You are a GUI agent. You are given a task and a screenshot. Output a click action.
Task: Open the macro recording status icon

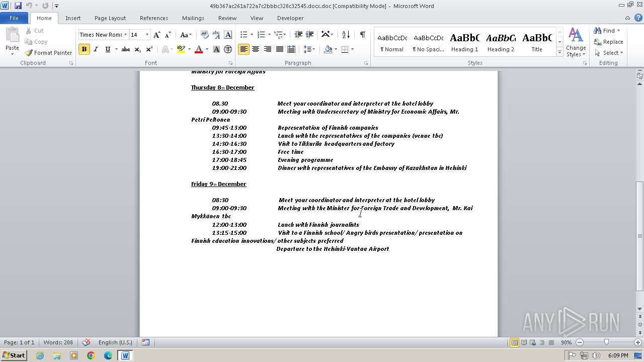point(145,342)
